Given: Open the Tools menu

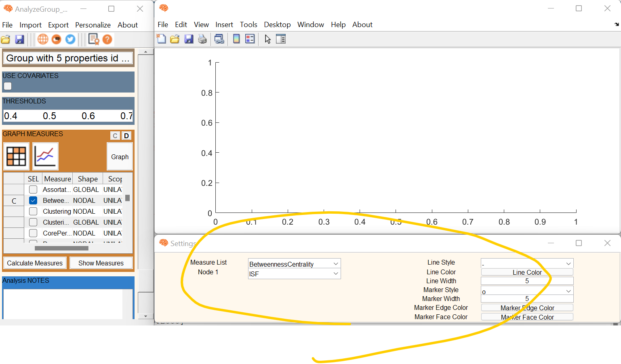Looking at the screenshot, I should coord(248,25).
